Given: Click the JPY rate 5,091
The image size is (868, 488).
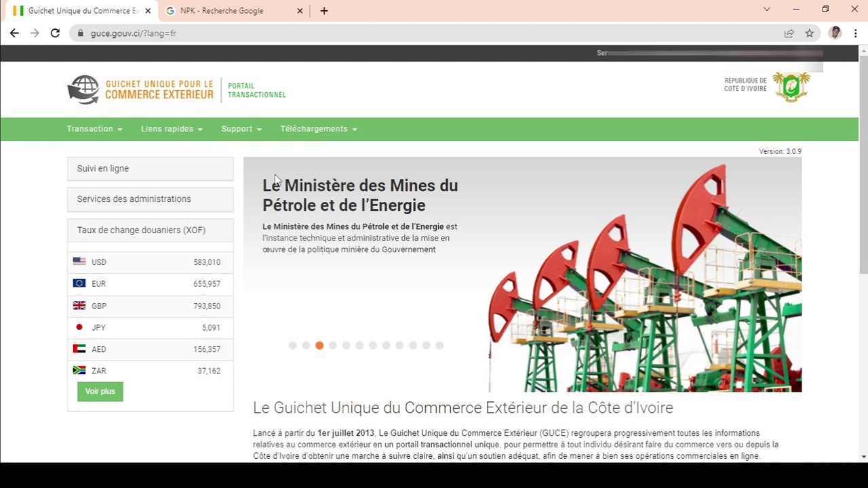Looking at the screenshot, I should (x=211, y=327).
